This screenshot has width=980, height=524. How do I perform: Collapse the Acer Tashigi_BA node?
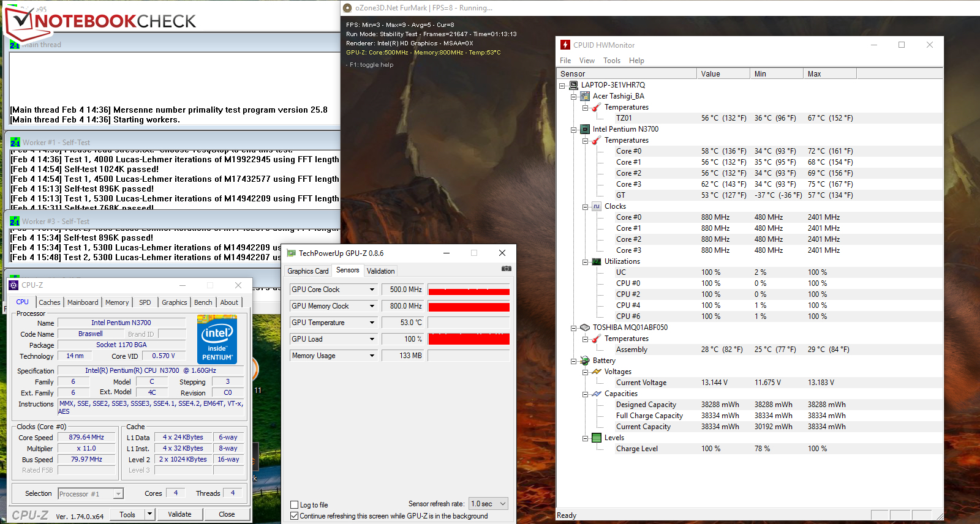click(574, 97)
